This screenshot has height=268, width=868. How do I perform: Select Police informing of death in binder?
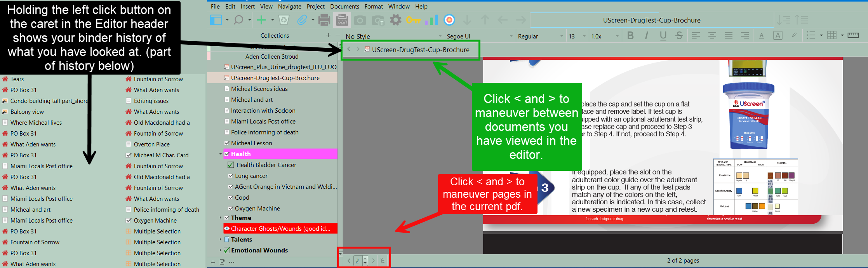(x=264, y=132)
